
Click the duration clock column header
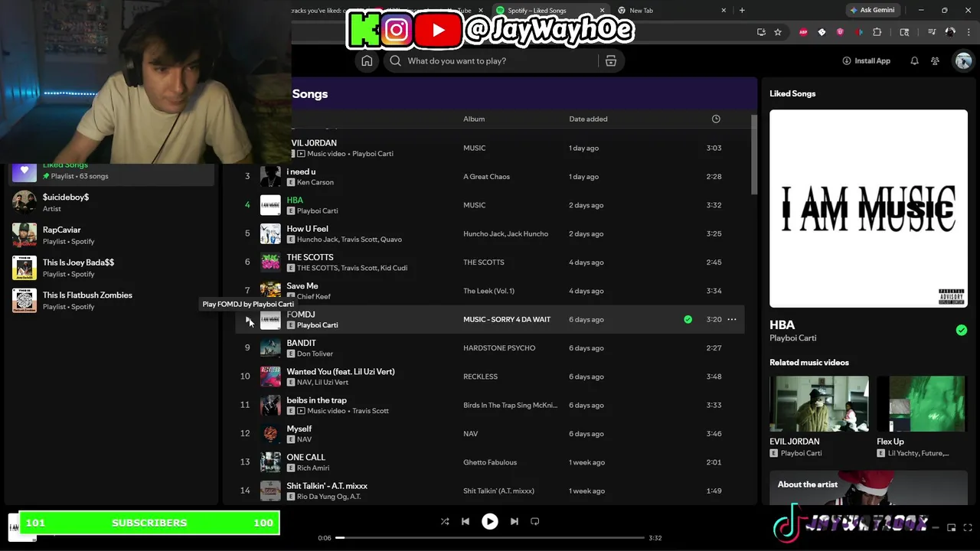point(716,119)
